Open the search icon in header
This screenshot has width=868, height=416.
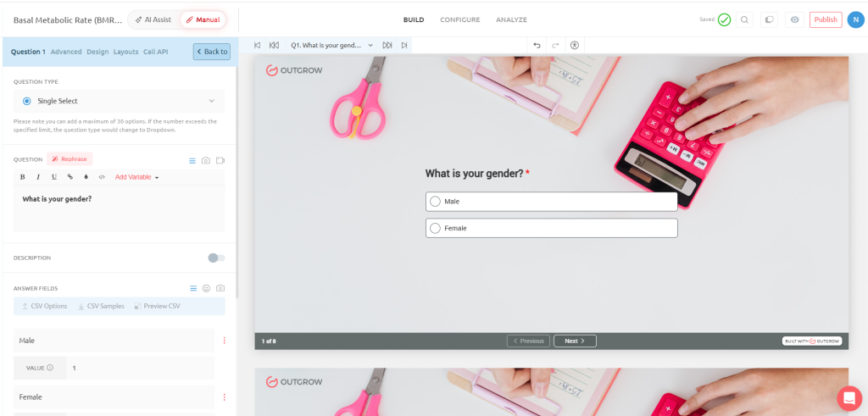pos(744,20)
